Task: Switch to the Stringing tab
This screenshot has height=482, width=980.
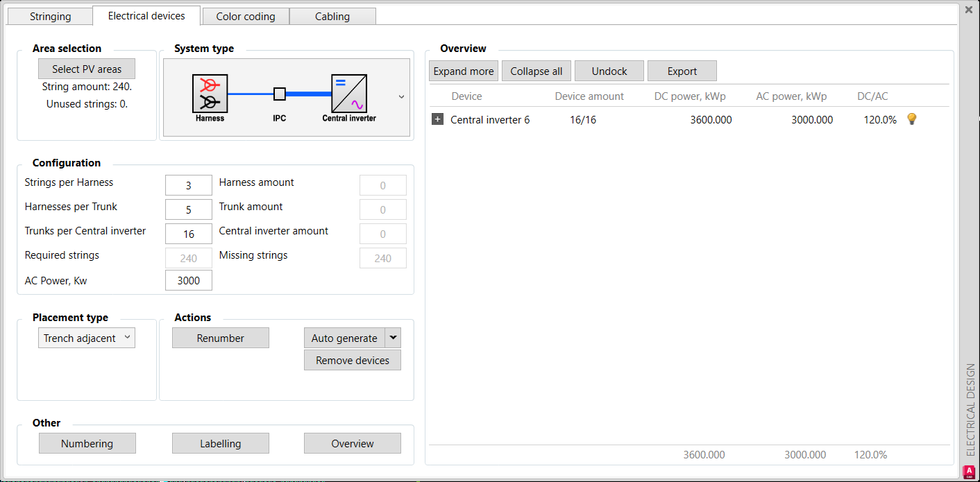Action: tap(50, 16)
